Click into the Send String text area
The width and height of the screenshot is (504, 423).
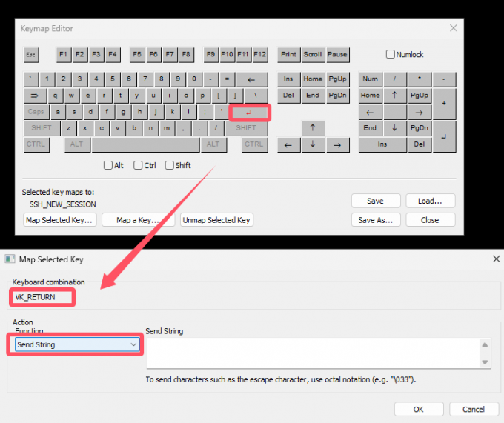point(314,353)
